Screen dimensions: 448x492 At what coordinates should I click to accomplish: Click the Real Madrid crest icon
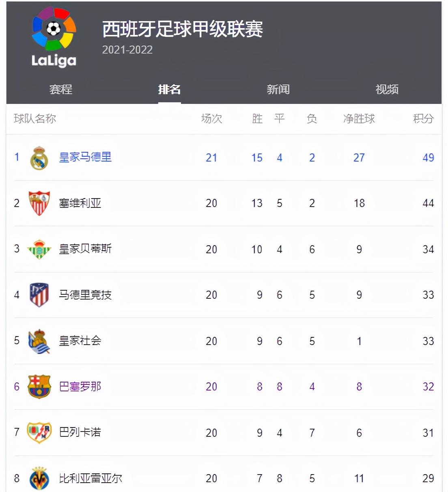(39, 158)
